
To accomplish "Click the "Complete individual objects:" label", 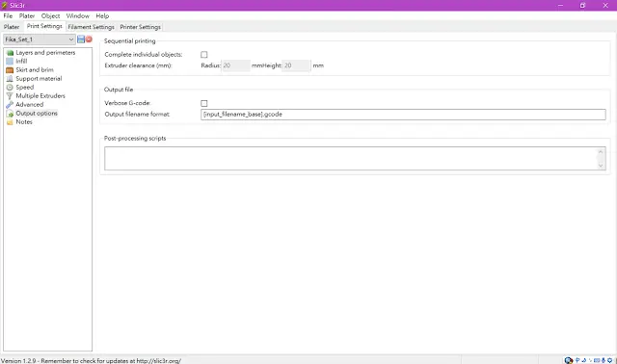I will coord(144,55).
